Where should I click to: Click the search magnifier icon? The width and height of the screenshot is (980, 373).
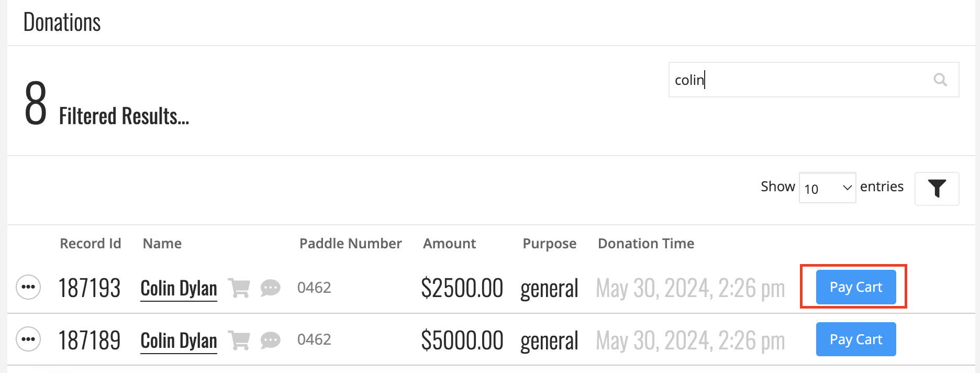pos(940,80)
